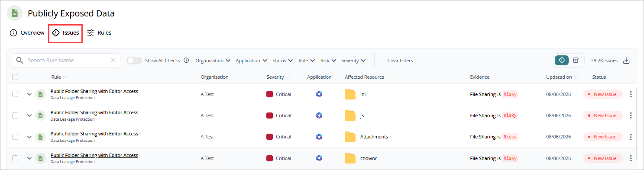Screen dimensions: 644x170
Task: Expand the Attachments issue row
Action: click(x=29, y=137)
